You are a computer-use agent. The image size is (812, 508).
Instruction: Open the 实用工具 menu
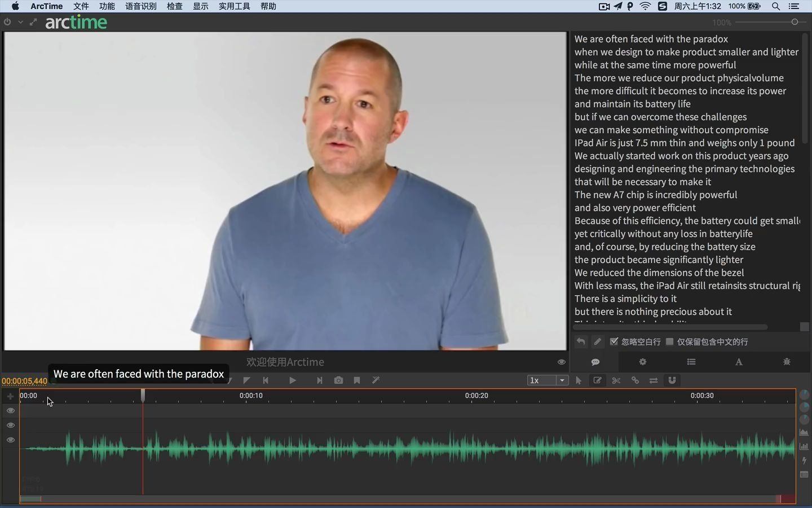235,6
